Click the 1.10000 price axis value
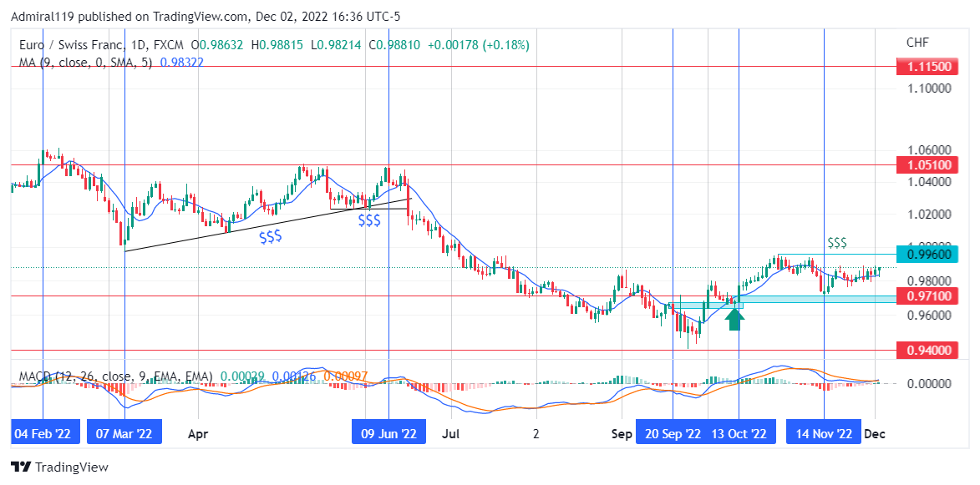 click(x=929, y=88)
